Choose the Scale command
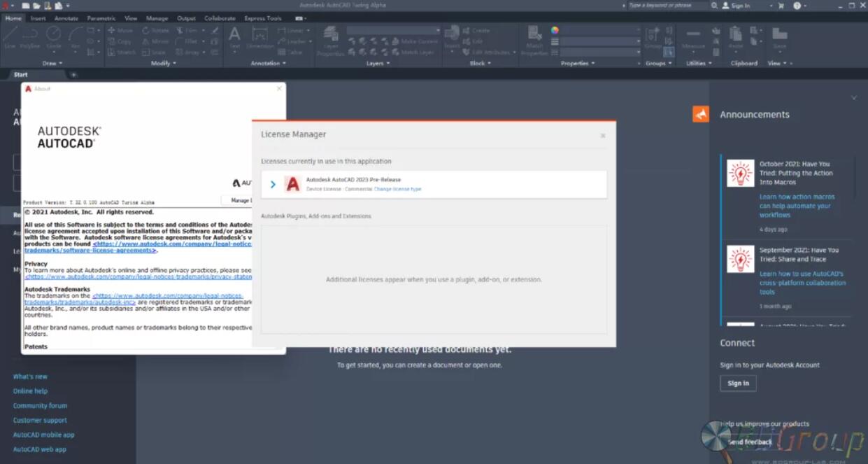 tap(154, 52)
